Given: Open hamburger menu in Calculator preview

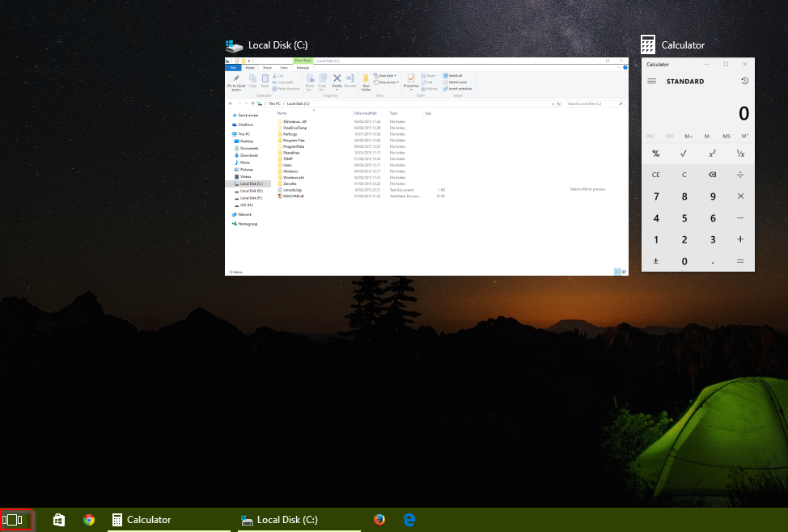Looking at the screenshot, I should pos(652,81).
